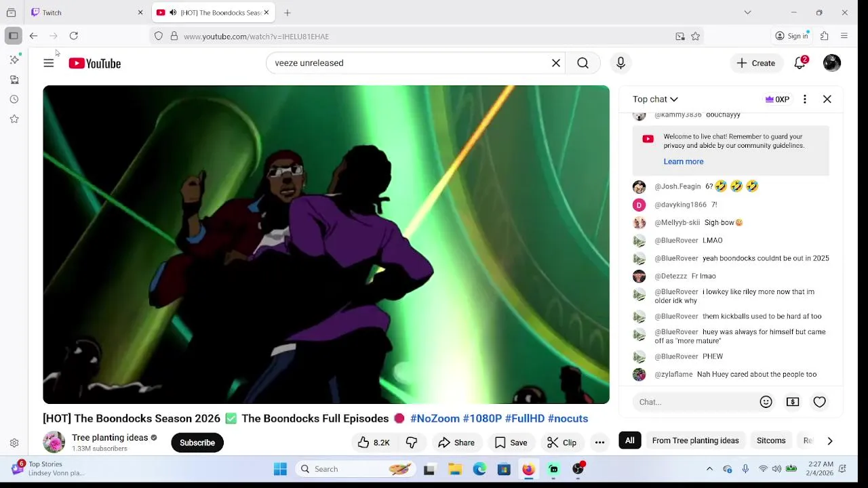This screenshot has width=868, height=488.
Task: Open the account avatar menu
Action: click(832, 63)
